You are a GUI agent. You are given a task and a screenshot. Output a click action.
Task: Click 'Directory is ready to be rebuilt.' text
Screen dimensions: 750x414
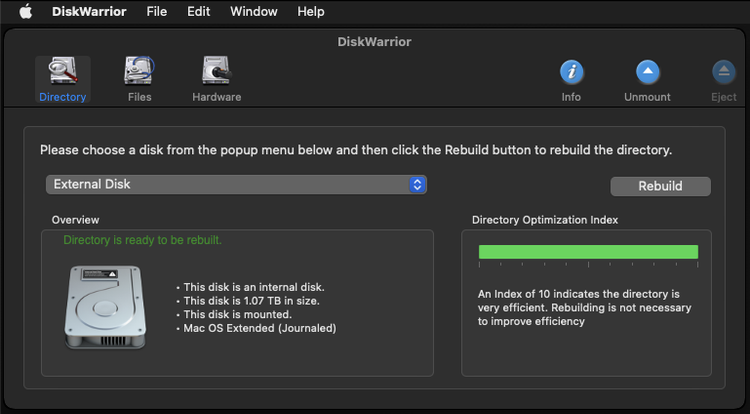(143, 240)
